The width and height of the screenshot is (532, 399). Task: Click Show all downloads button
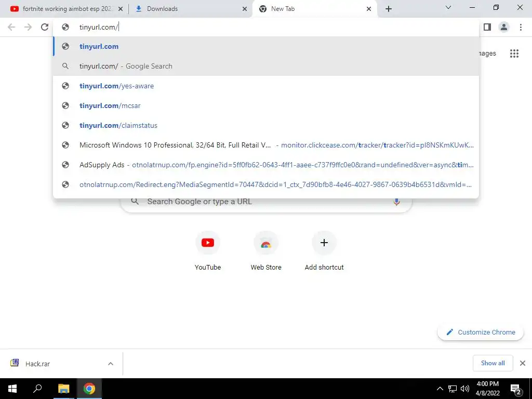click(493, 363)
